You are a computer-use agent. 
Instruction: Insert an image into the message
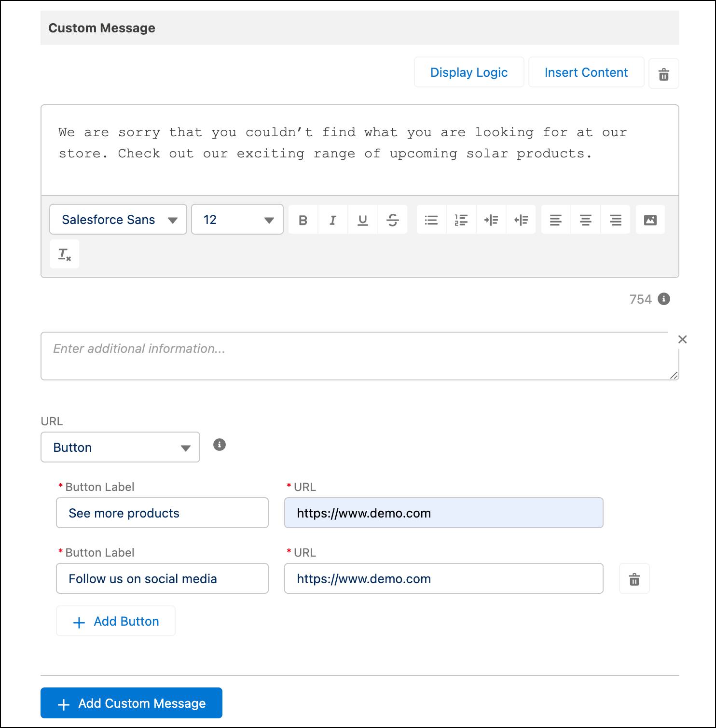650,219
